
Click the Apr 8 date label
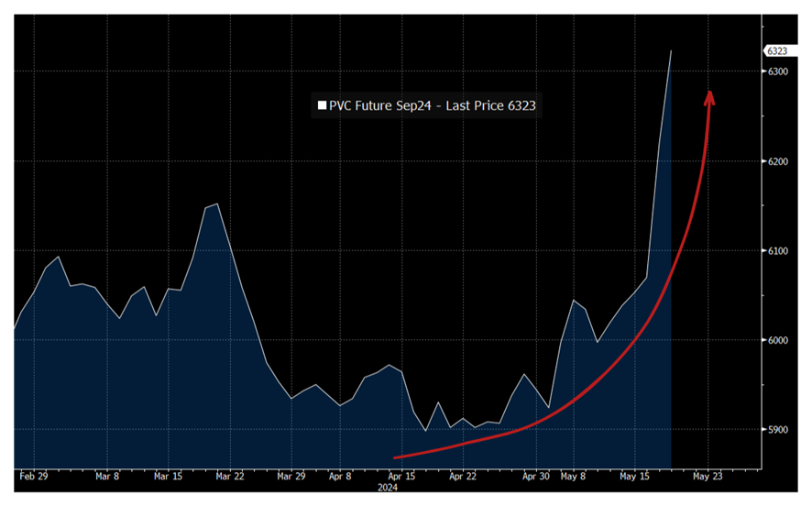[x=340, y=476]
